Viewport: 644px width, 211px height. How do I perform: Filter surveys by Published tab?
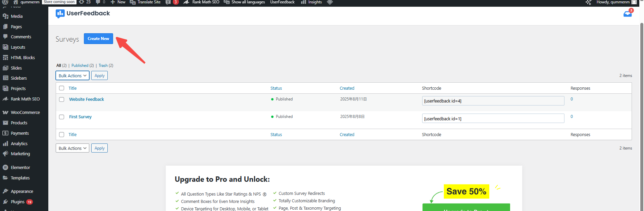80,66
